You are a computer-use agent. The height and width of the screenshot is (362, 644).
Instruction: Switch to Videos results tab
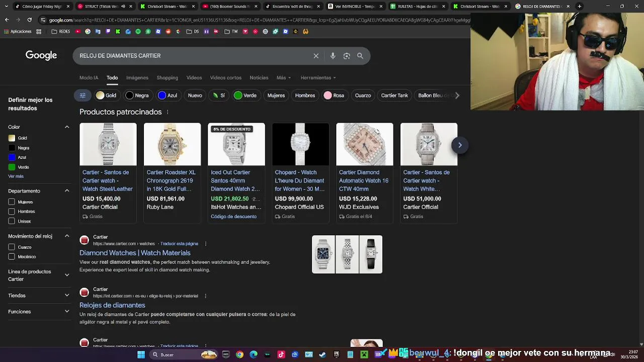coord(194,78)
